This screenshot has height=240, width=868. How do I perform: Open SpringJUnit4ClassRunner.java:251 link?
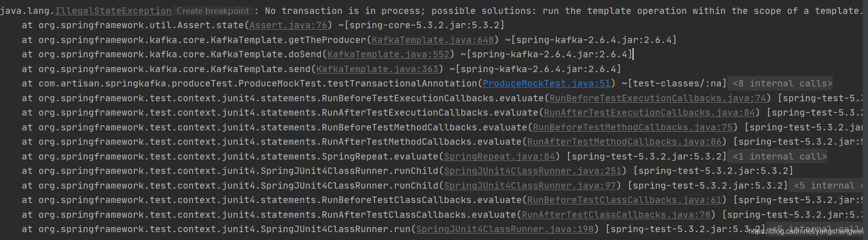pyautogui.click(x=532, y=171)
